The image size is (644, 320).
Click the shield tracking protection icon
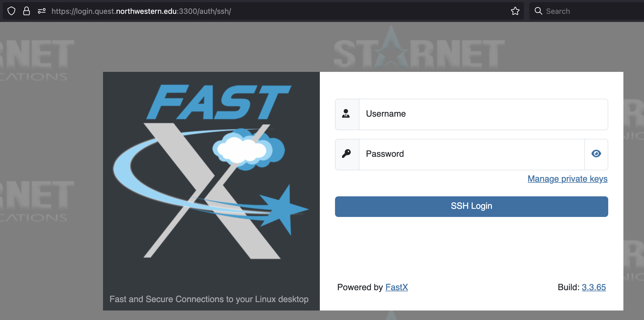(11, 11)
